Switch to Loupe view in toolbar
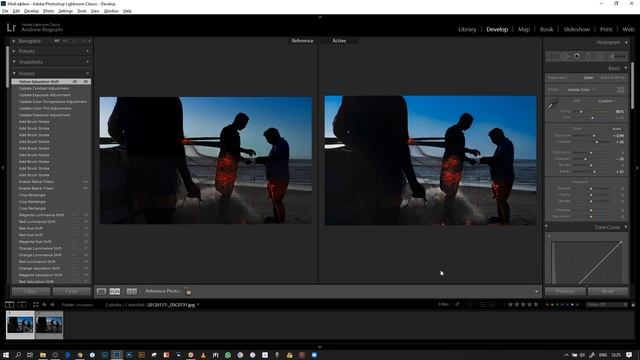 (101, 291)
